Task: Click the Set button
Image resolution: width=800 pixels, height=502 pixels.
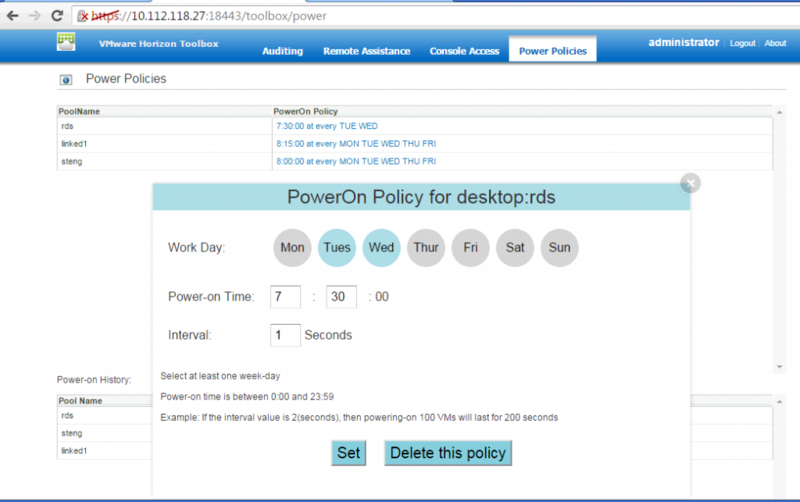Action: 348,453
